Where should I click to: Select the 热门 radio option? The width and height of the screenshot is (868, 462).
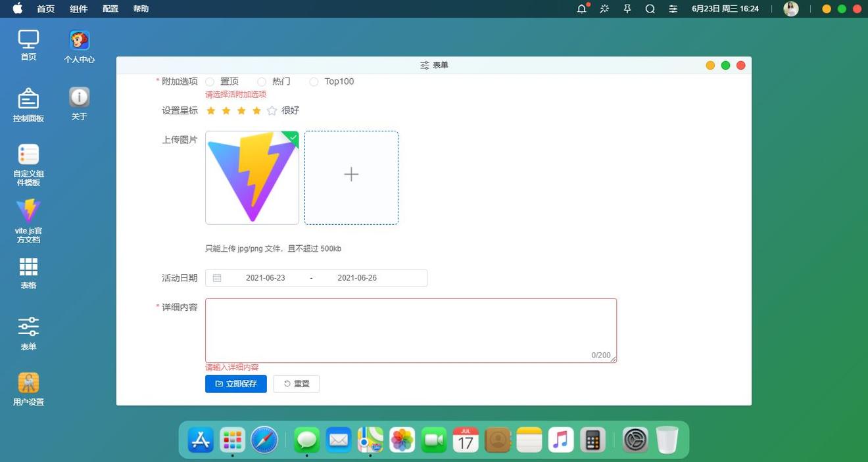click(262, 81)
